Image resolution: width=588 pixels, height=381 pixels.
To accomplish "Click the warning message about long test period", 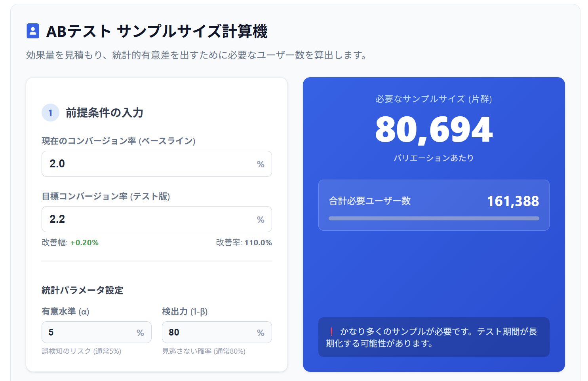I will click(434, 337).
